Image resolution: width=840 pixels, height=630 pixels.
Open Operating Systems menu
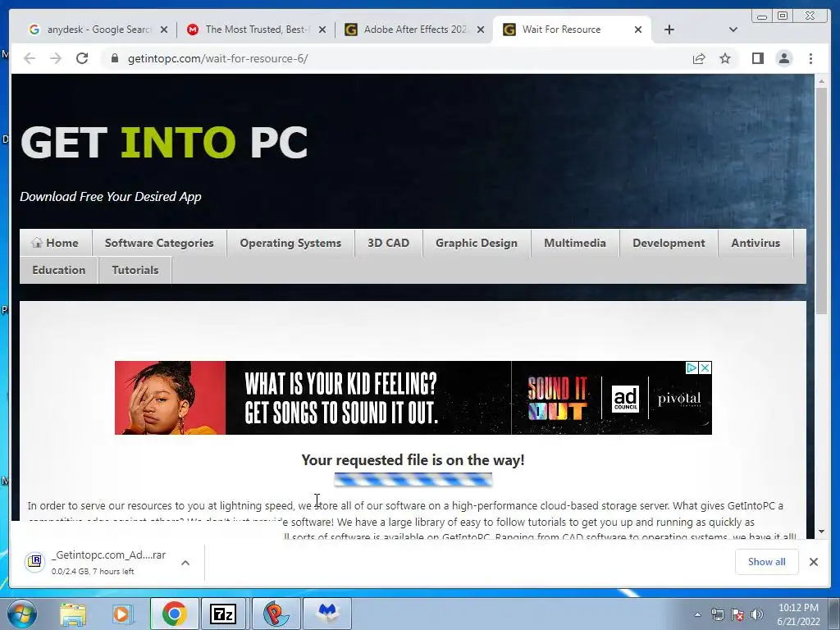click(290, 243)
